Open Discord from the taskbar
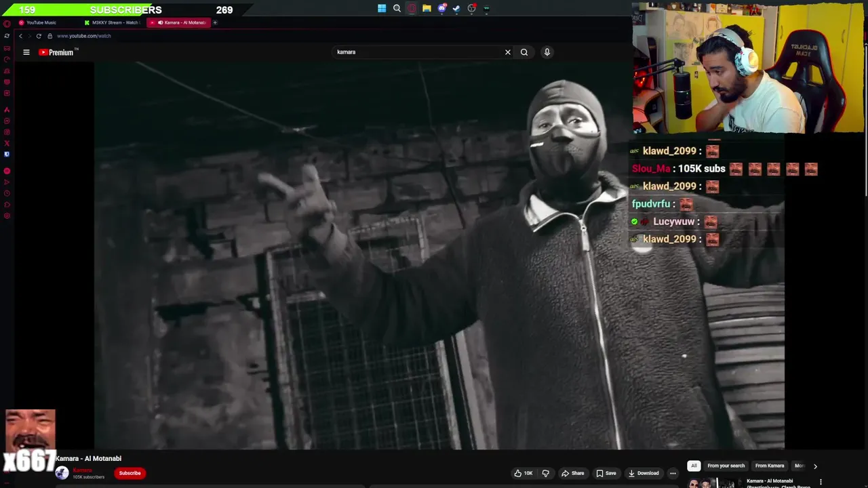Screen dimensions: 868x488 click(441, 9)
